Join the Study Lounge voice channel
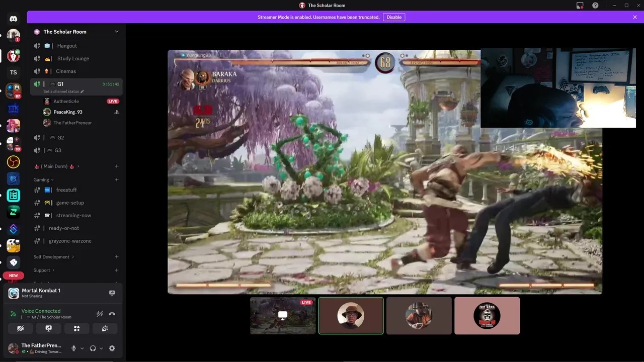 pos(76,58)
